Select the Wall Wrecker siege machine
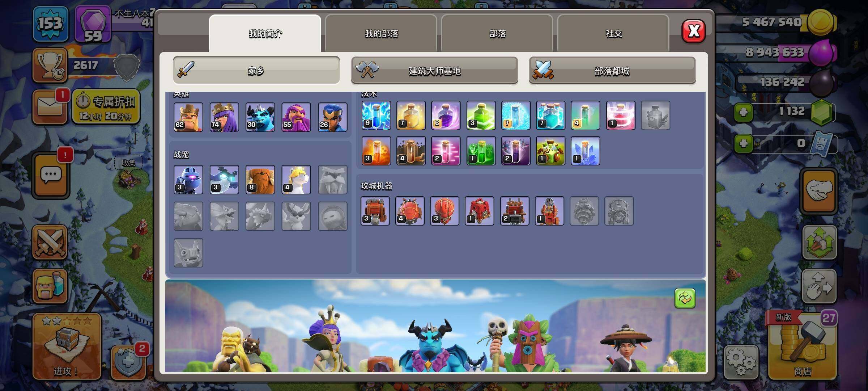Screen dimensions: 868x391 coord(375,211)
